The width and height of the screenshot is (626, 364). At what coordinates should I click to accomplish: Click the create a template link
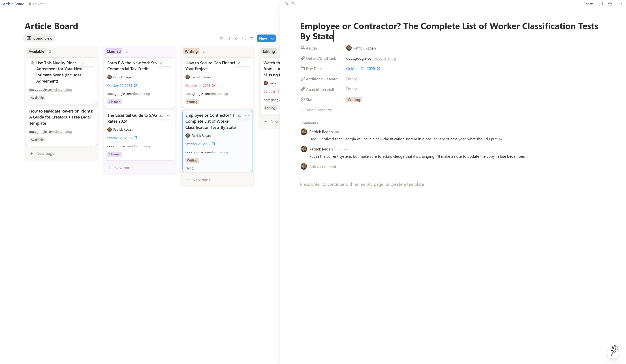(407, 184)
